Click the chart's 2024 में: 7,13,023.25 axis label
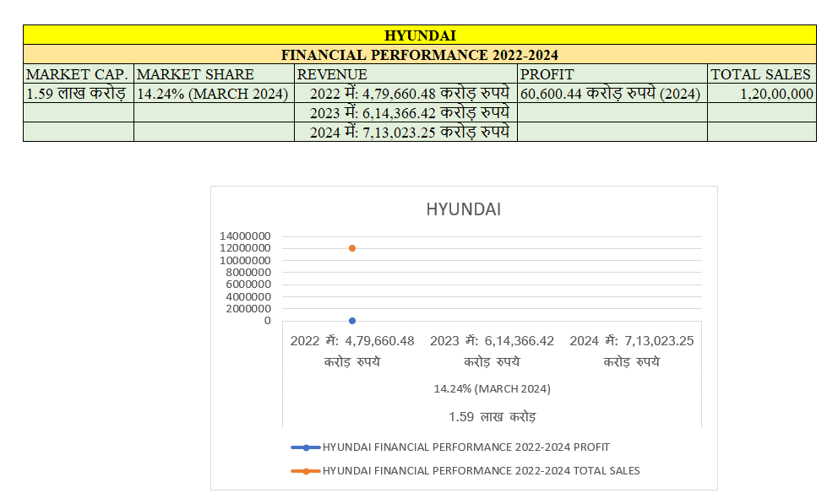 (x=632, y=350)
